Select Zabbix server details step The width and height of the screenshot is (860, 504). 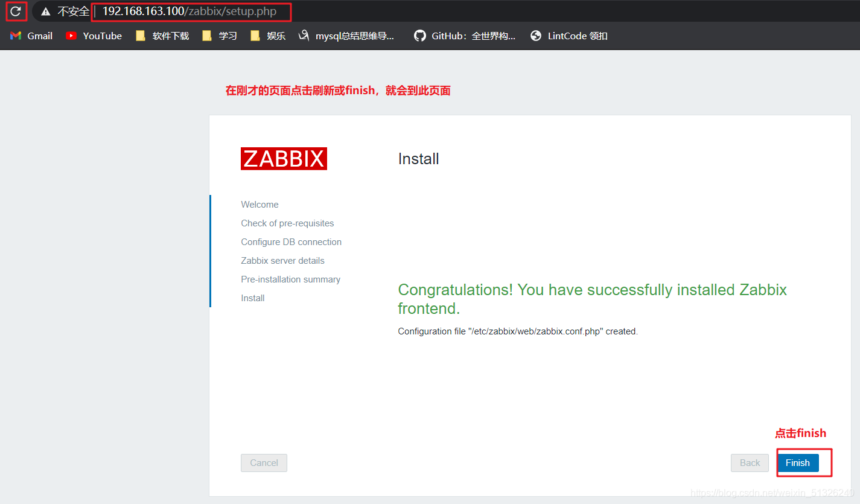point(282,261)
